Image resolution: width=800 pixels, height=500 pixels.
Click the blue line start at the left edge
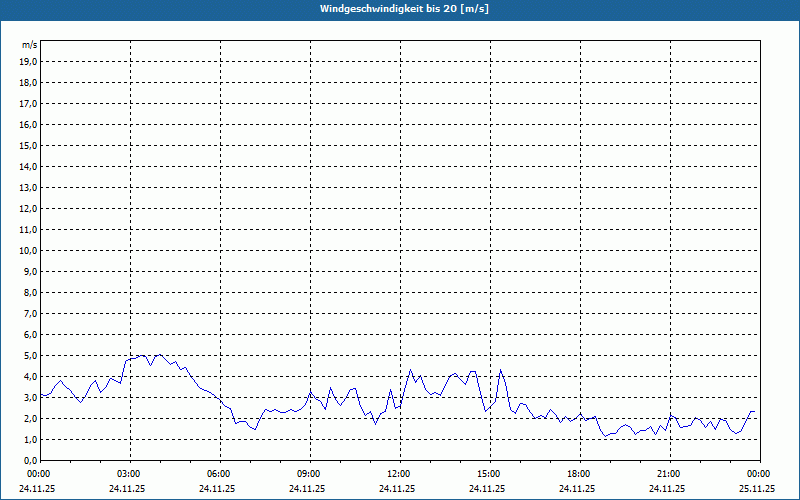click(x=41, y=395)
